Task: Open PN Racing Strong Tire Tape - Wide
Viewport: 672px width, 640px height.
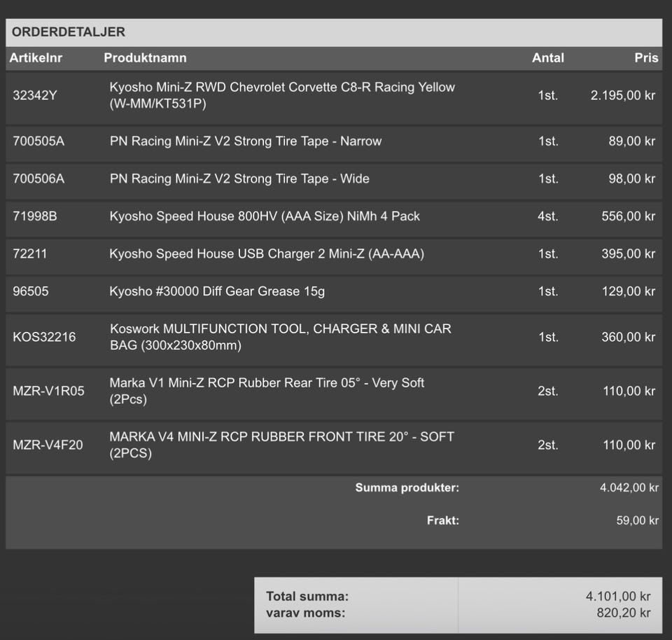Action: (x=239, y=179)
